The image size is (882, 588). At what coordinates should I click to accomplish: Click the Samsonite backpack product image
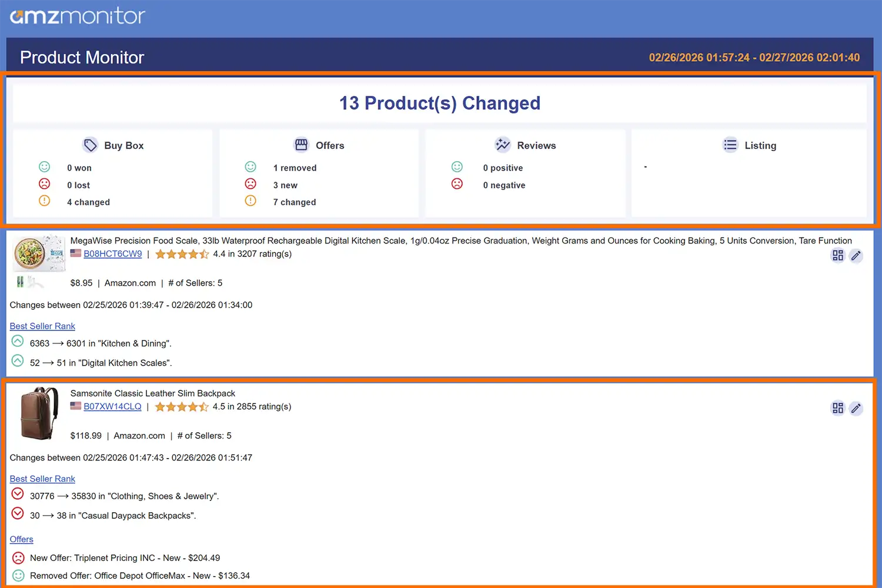[39, 413]
